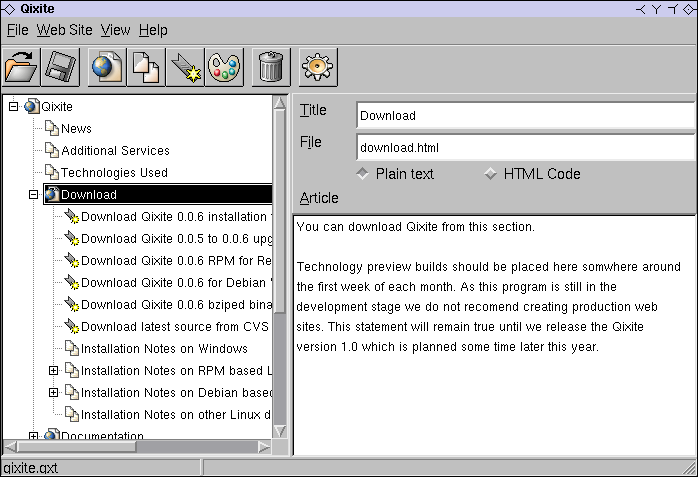Select the News tree item
This screenshot has height=477, width=698.
coord(76,129)
